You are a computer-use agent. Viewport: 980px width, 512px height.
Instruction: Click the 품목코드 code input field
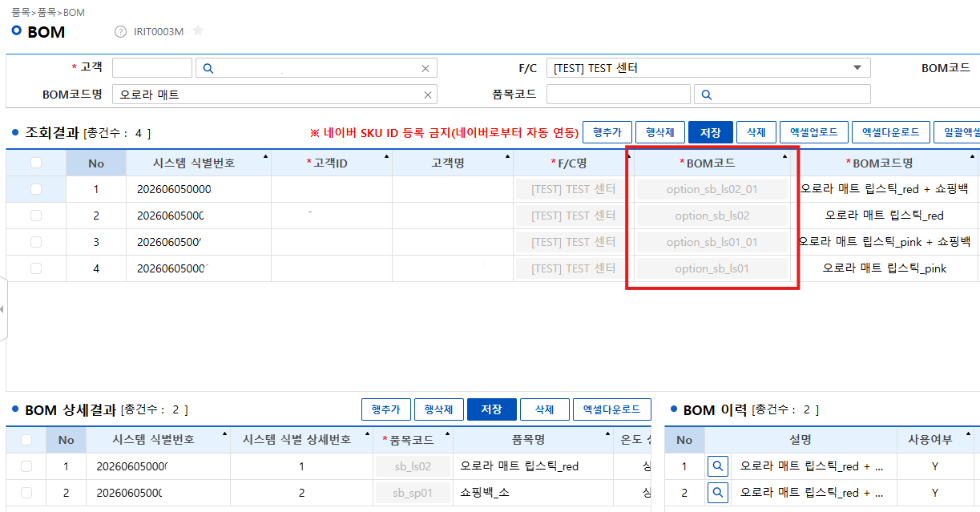point(618,95)
